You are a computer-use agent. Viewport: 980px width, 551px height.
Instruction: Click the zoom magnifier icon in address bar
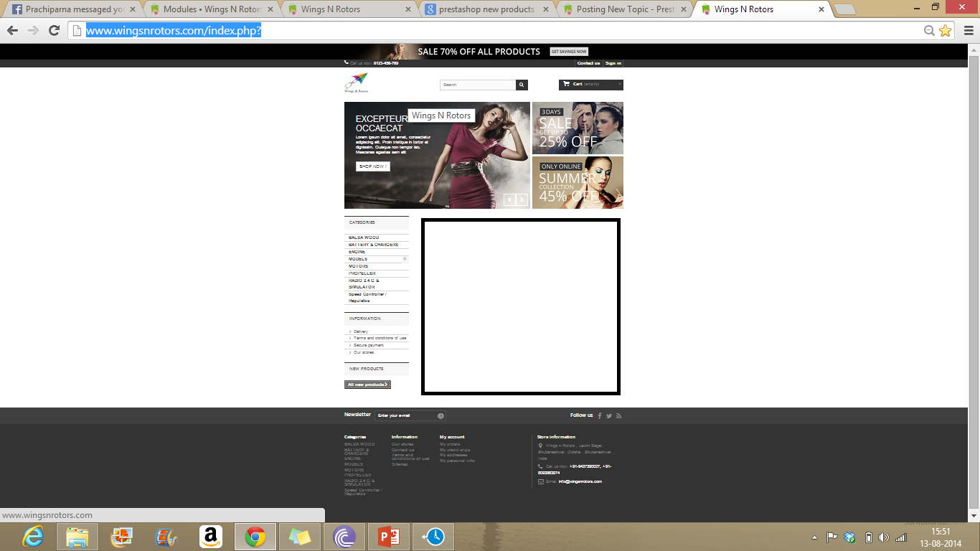(x=929, y=31)
